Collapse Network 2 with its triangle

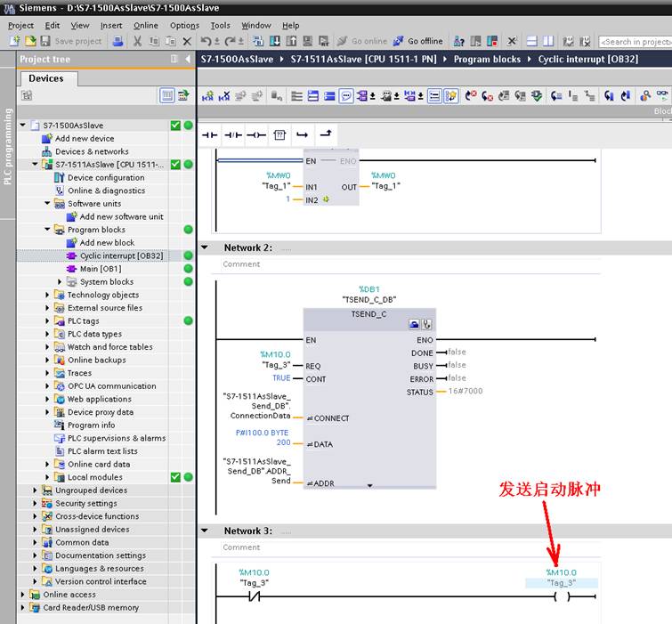click(205, 247)
